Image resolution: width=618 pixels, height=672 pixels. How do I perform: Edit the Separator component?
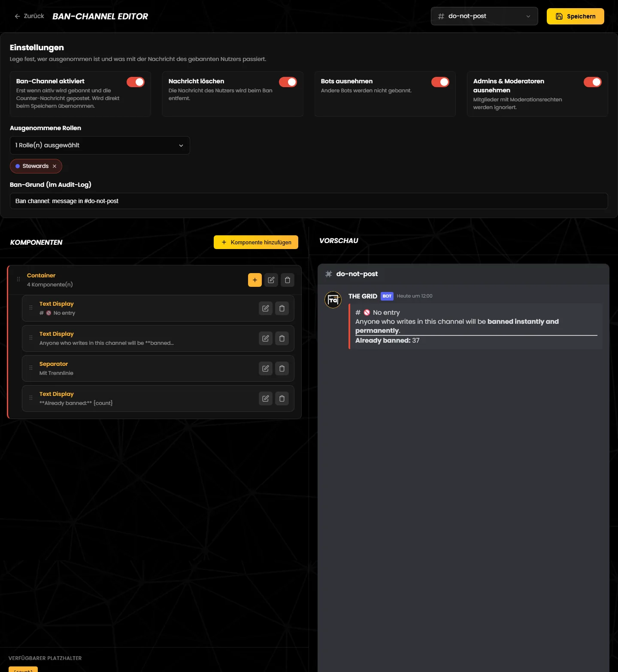click(266, 368)
